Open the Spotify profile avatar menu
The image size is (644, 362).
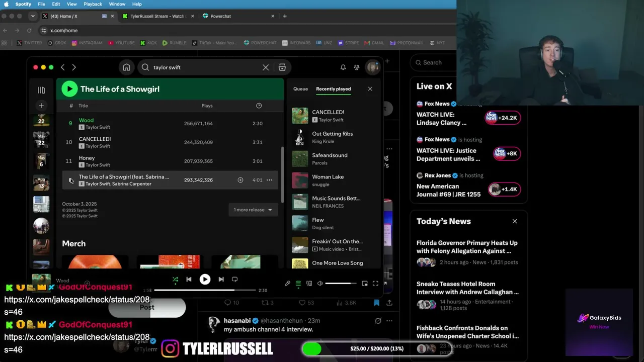[x=372, y=67]
